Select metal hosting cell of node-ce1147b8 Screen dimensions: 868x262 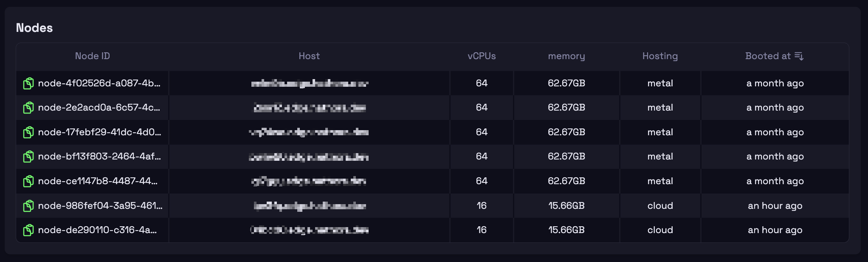click(660, 181)
